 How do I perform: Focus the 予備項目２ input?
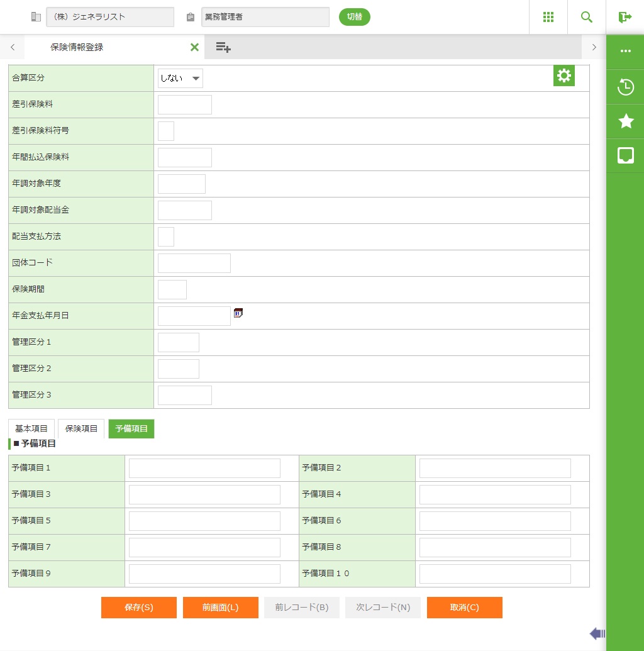tap(495, 469)
